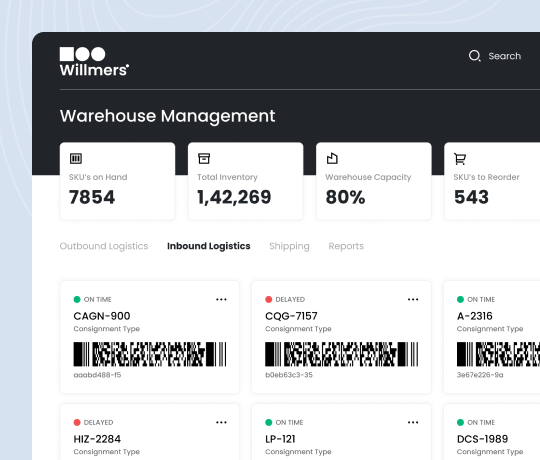Click the barcode on CQG-7157 card
This screenshot has width=540, height=460.
click(x=342, y=354)
